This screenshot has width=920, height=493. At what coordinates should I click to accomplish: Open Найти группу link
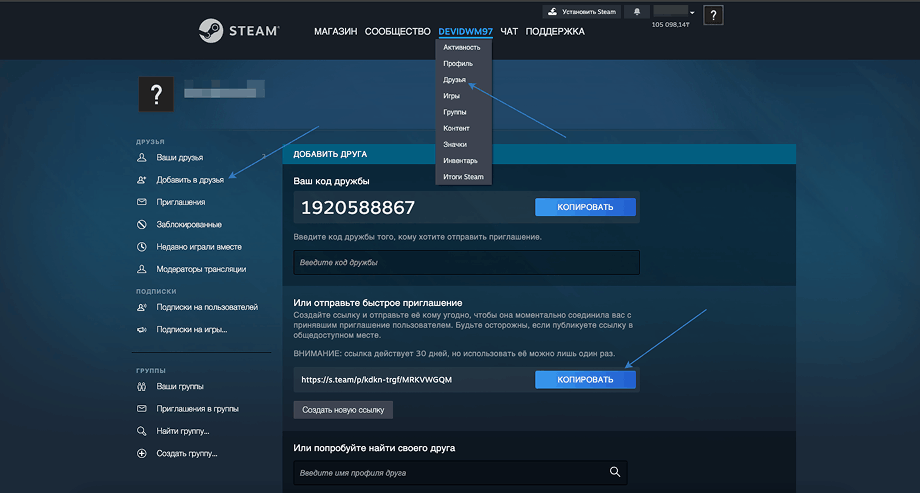(x=183, y=431)
